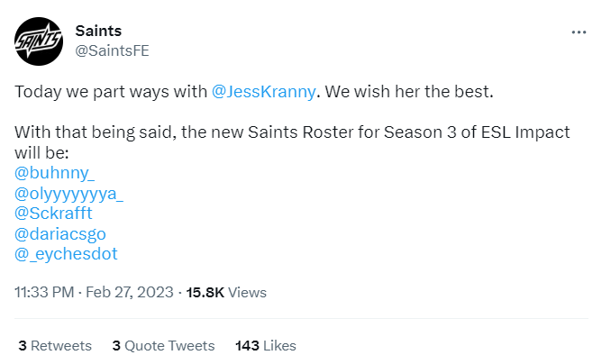The image size is (602, 364).
Task: Click the @SaintsFE handle
Action: [112, 50]
